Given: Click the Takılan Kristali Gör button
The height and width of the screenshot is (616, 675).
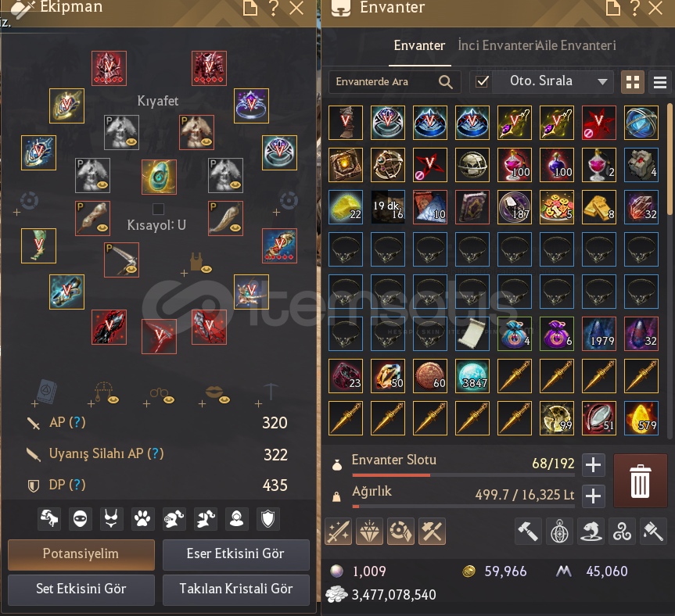Looking at the screenshot, I should coord(236,589).
